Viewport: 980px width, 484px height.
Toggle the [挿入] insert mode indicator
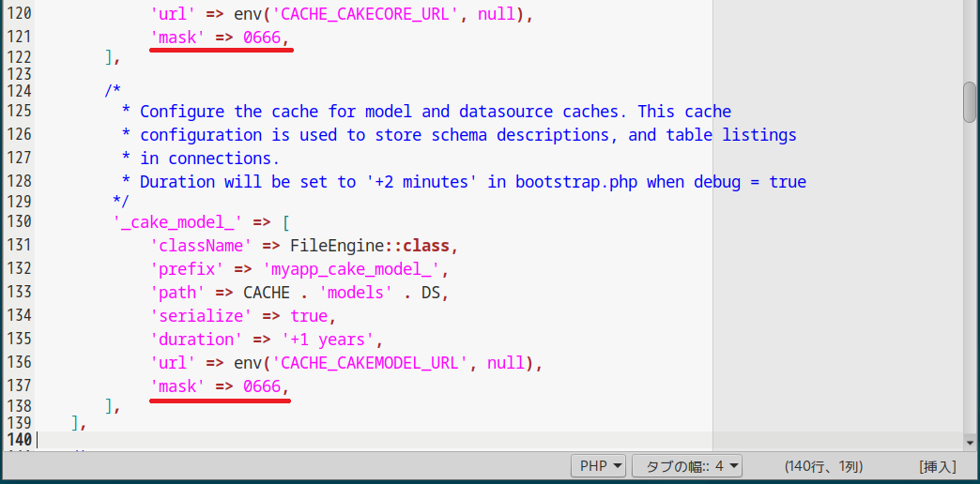[937, 466]
